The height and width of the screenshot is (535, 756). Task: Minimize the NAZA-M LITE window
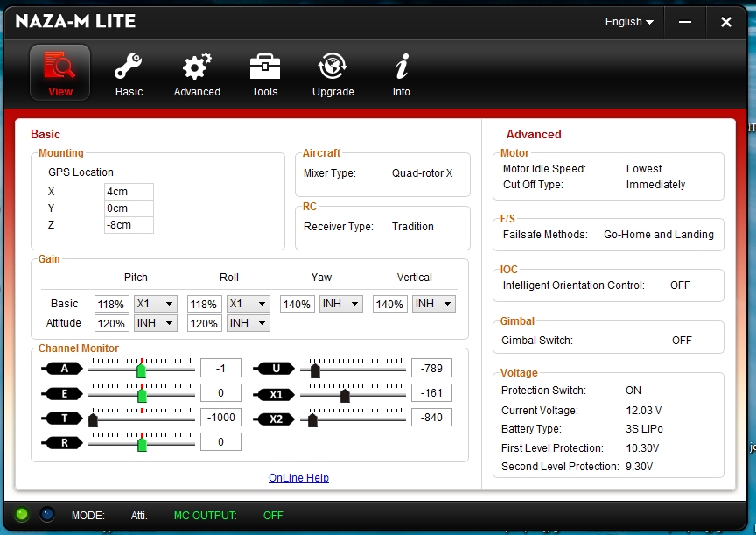click(x=685, y=22)
